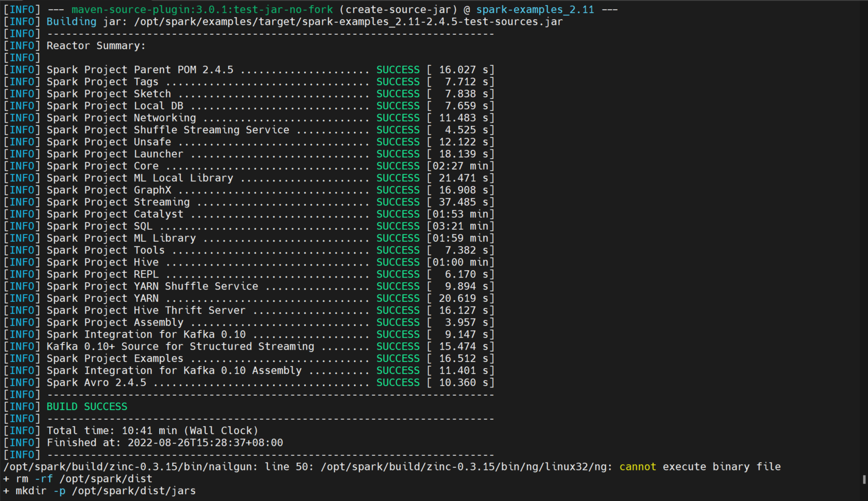The height and width of the screenshot is (501, 868).
Task: Click the '3.957 s' duration value
Action: click(x=467, y=322)
